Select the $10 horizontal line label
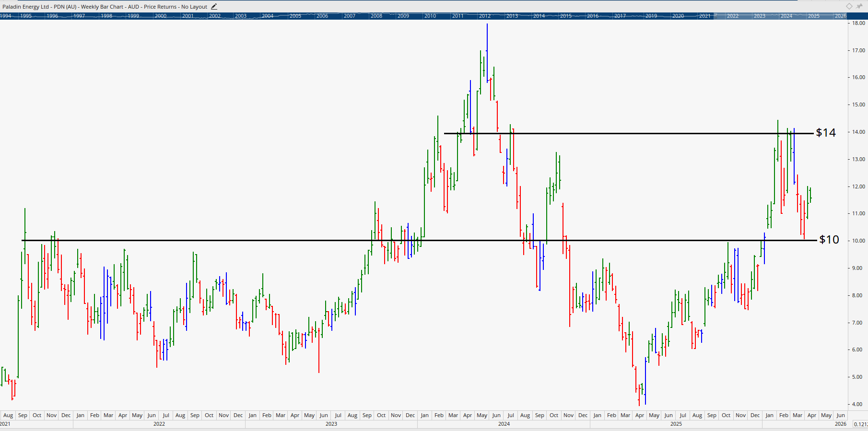868x431 pixels. tap(829, 240)
